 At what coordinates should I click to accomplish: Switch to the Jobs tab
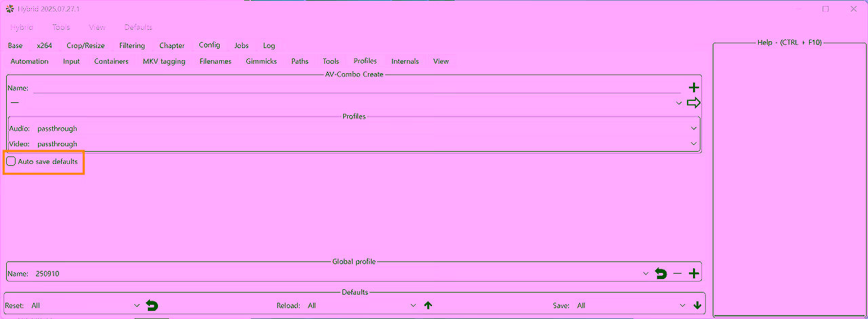[241, 45]
